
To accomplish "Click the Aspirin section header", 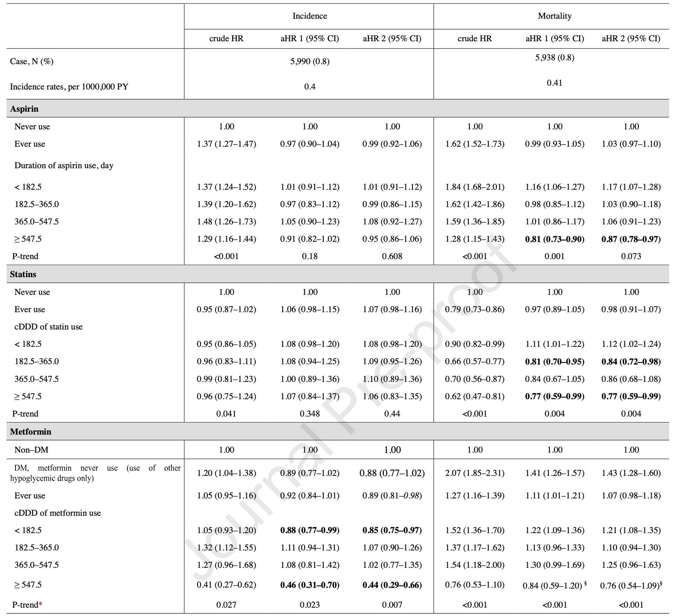I will click(24, 109).
